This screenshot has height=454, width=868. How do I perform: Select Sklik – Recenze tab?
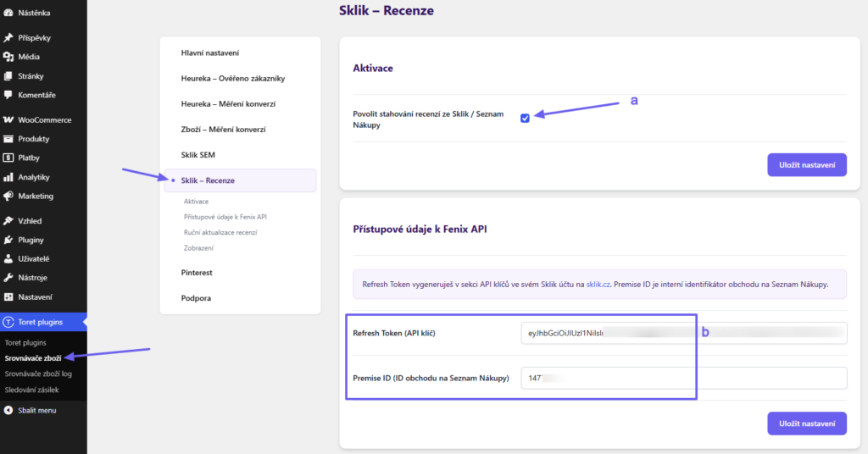[240, 180]
